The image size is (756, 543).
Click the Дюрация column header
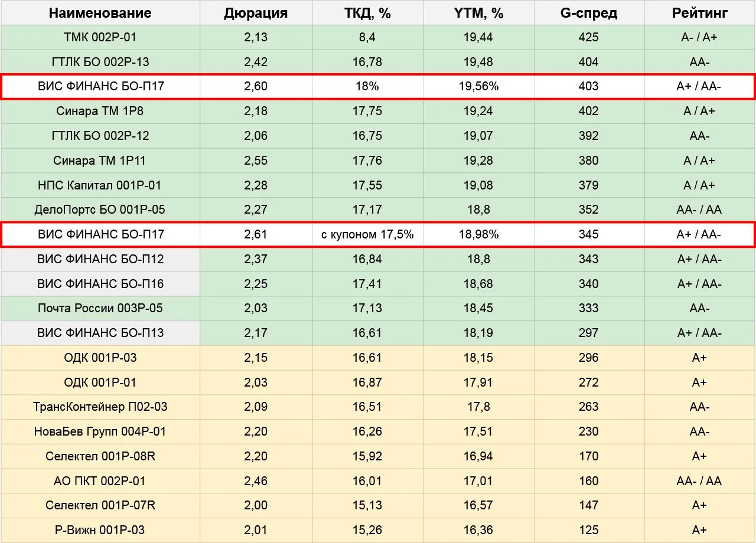256,13
